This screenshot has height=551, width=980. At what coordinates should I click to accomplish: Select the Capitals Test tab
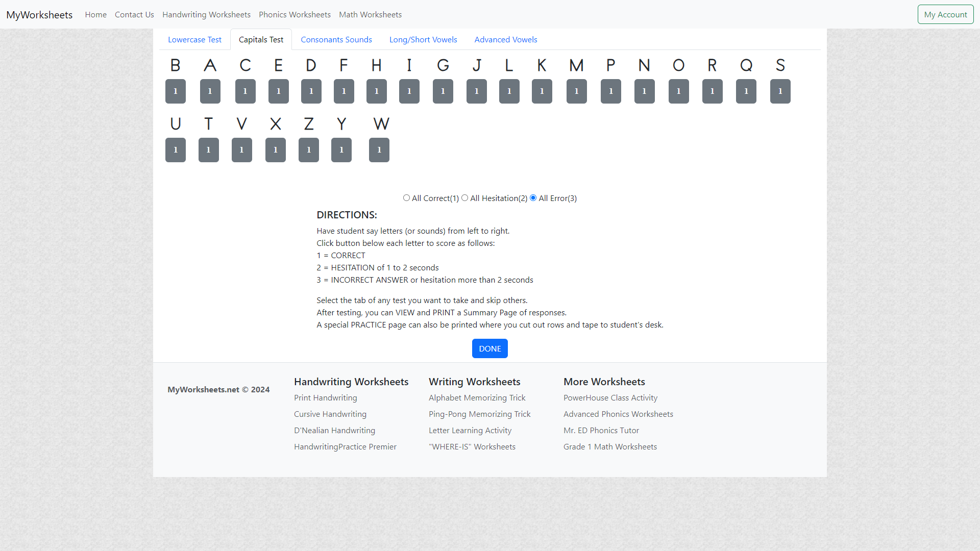tap(261, 40)
